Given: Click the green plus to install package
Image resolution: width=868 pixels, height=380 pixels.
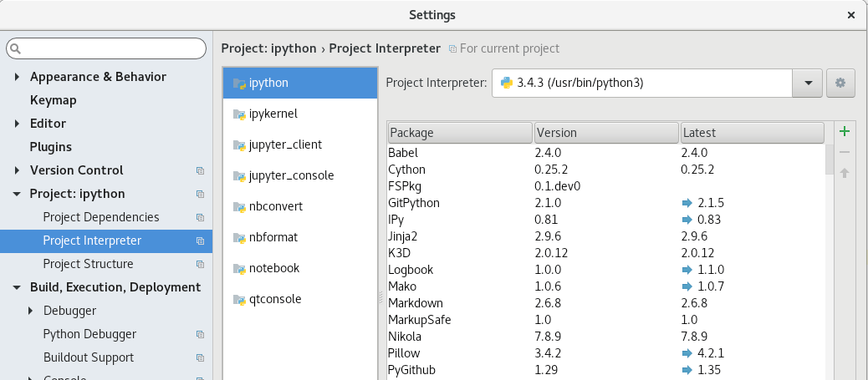Looking at the screenshot, I should 845,131.
